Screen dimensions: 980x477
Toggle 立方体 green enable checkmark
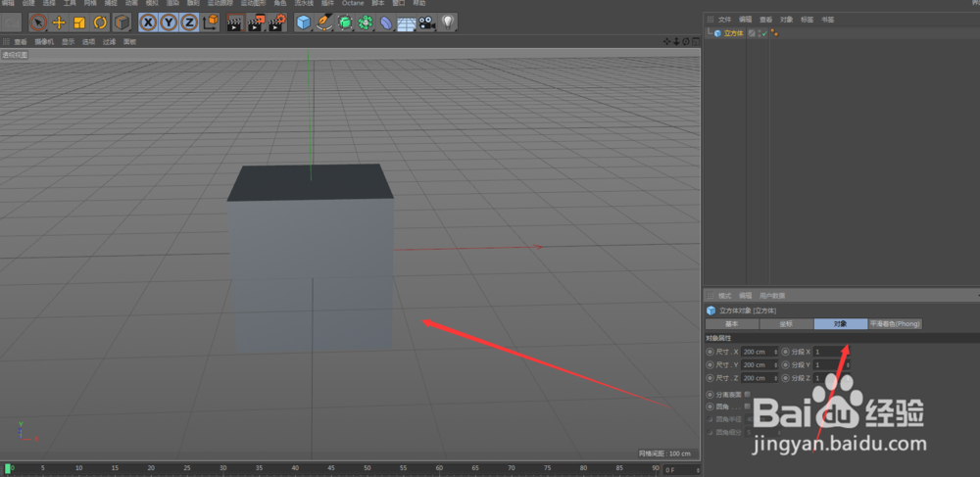point(763,33)
